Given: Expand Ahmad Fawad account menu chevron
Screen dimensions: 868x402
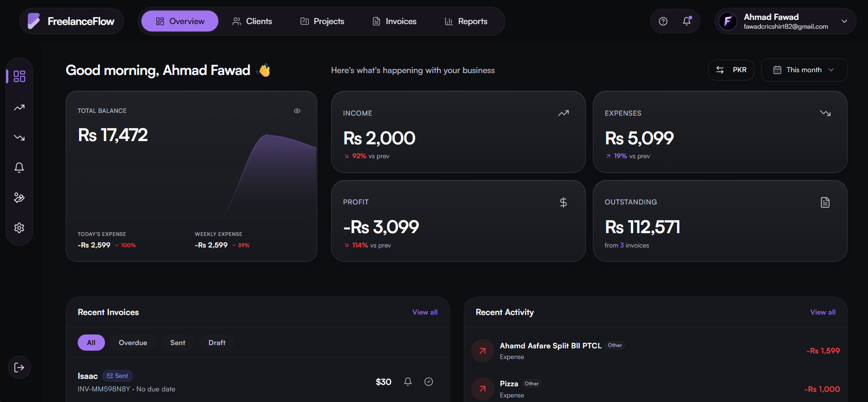Looking at the screenshot, I should (844, 21).
